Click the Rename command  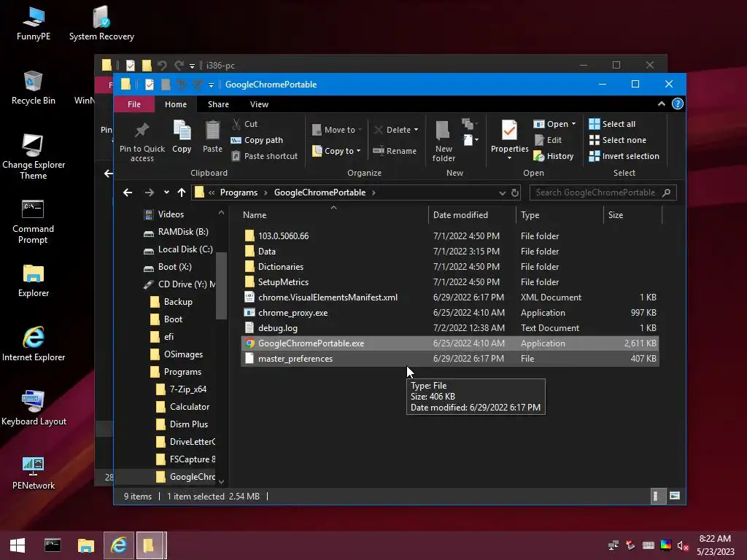(x=395, y=151)
